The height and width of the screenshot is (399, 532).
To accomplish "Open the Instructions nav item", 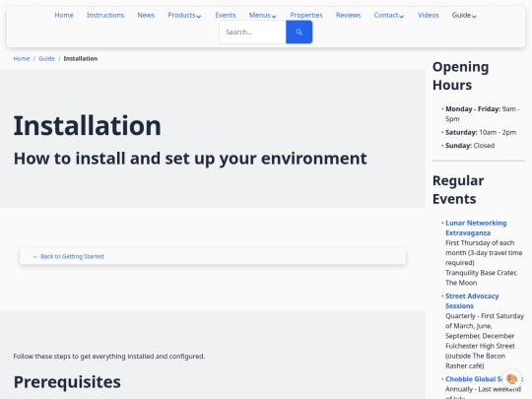I will (x=105, y=15).
